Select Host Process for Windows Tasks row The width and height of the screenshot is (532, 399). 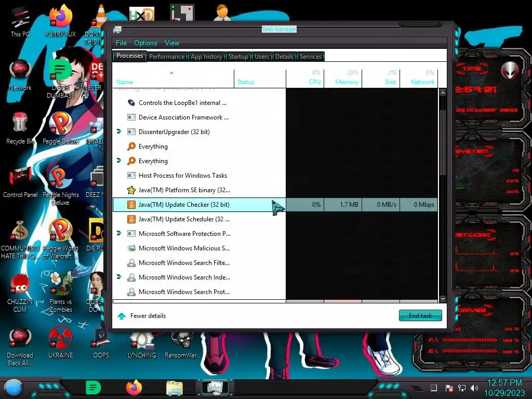coord(275,176)
